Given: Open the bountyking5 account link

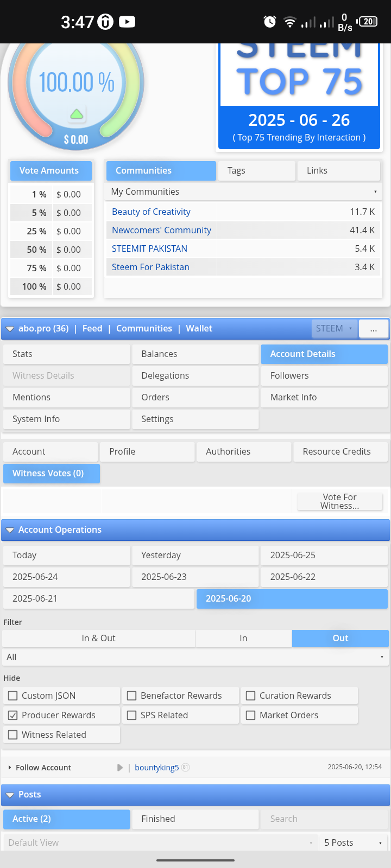Looking at the screenshot, I should pyautogui.click(x=157, y=768).
